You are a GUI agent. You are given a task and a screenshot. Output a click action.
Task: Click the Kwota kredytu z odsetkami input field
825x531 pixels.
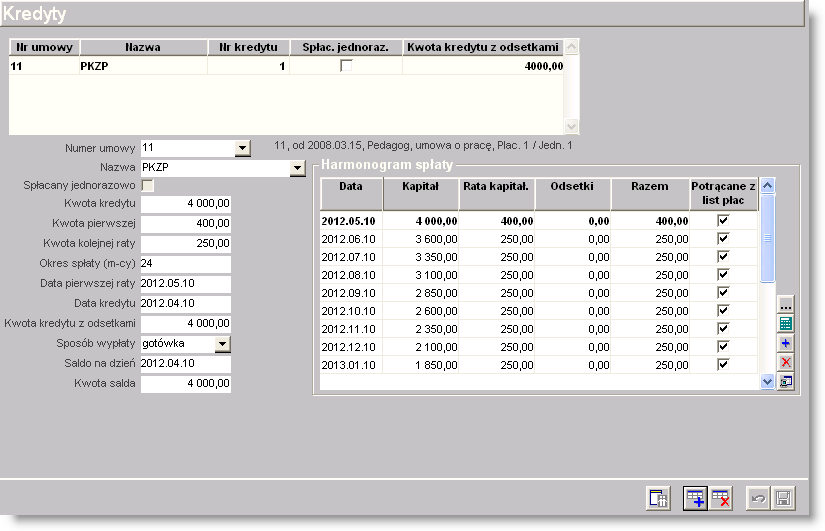[x=186, y=324]
